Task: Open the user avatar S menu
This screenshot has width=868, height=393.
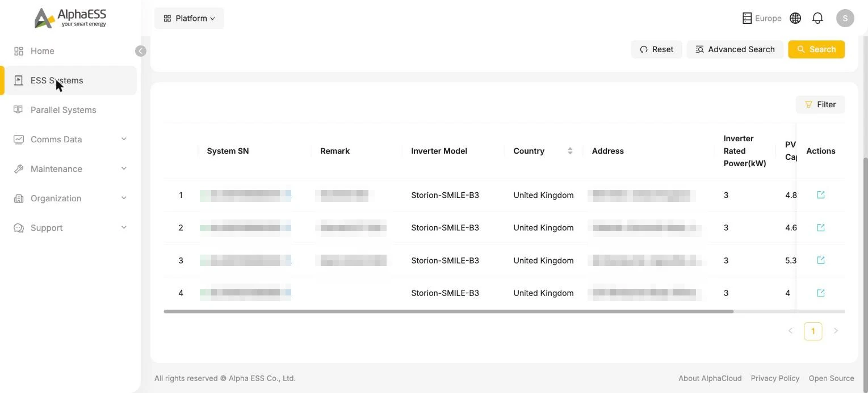Action: tap(845, 18)
